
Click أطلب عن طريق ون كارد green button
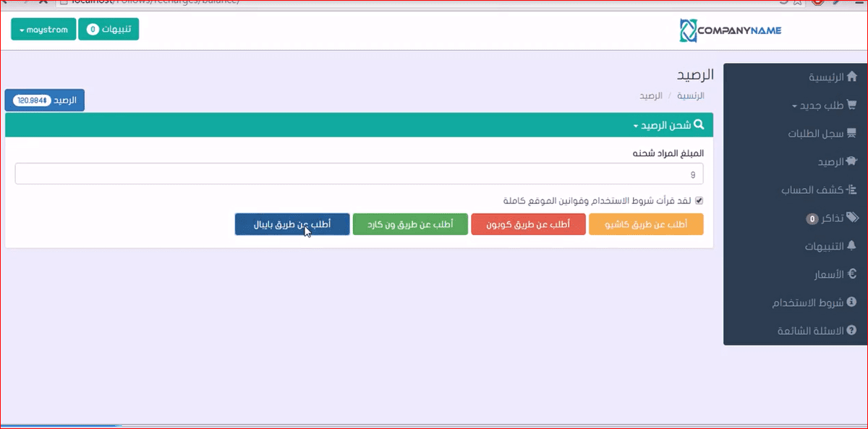410,224
